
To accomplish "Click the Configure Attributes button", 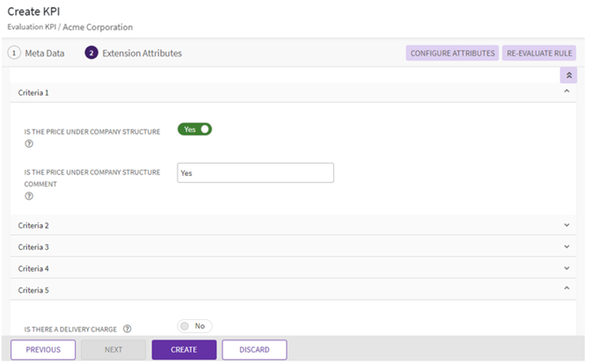I will [x=452, y=53].
